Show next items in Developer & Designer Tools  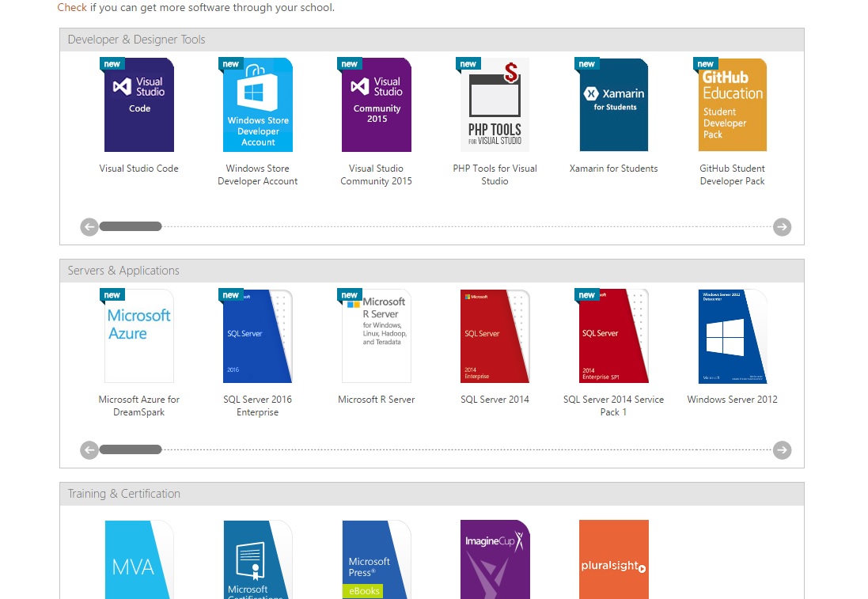coord(783,227)
